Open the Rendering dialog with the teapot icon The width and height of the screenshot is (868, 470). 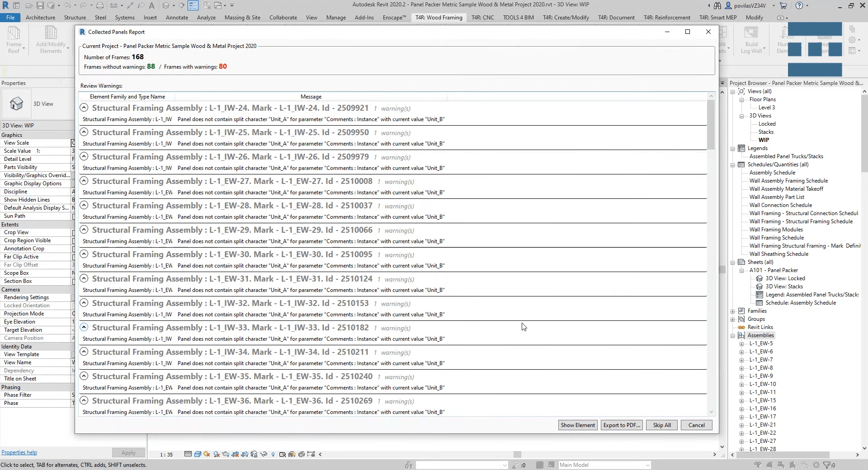coord(225,454)
